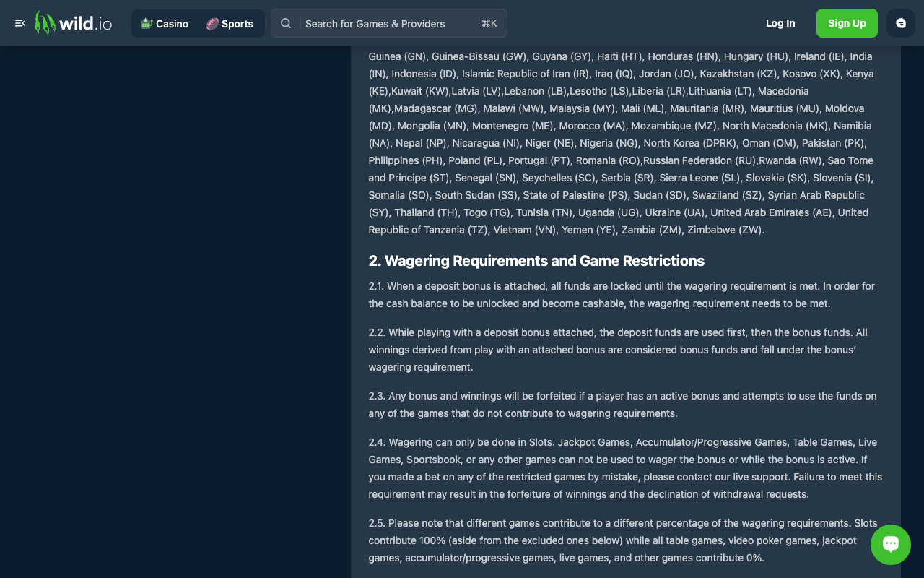
Task: Click the search magnifier icon
Action: coord(286,23)
